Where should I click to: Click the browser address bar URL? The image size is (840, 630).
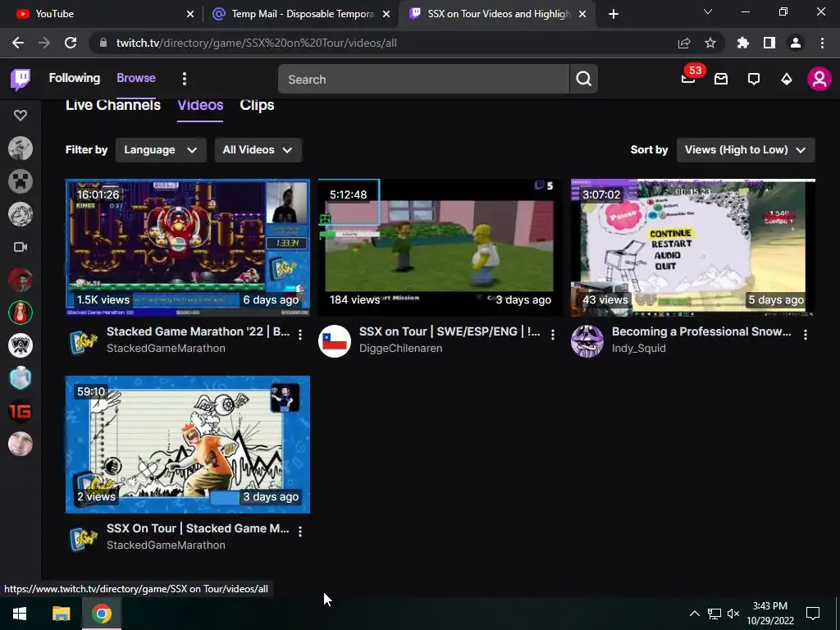click(256, 43)
